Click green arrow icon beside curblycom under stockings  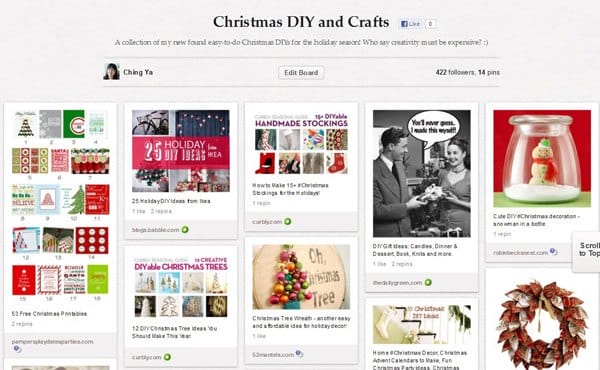point(287,221)
